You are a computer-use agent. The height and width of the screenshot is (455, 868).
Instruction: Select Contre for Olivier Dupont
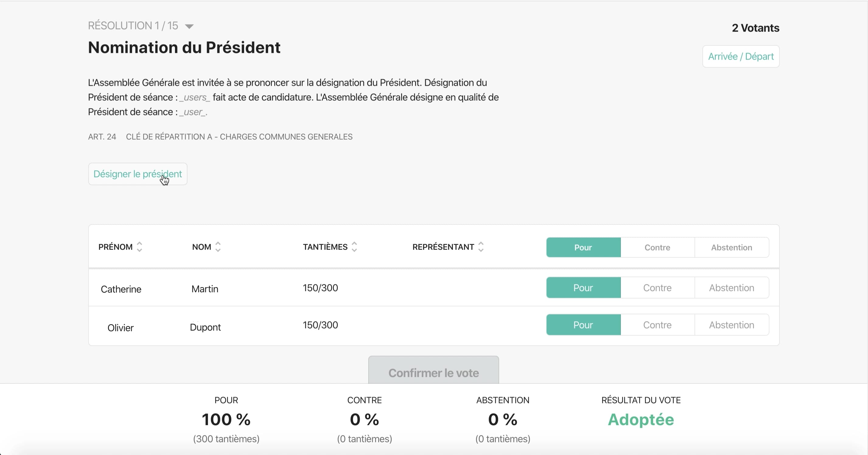pos(657,325)
